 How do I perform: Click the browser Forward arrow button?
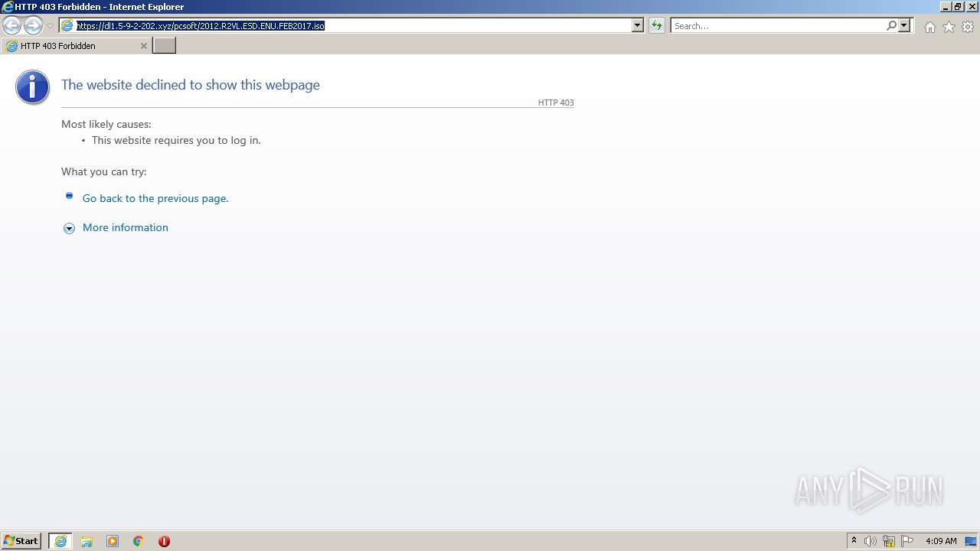point(33,25)
